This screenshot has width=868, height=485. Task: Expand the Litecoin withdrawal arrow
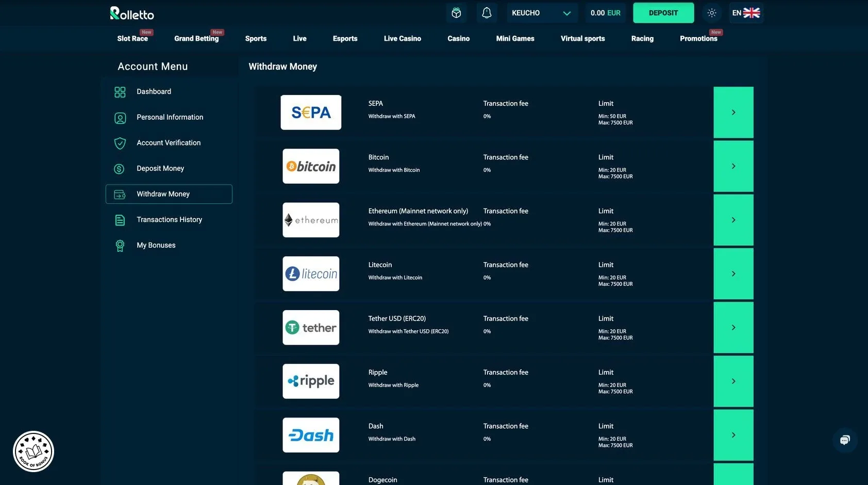pos(733,273)
